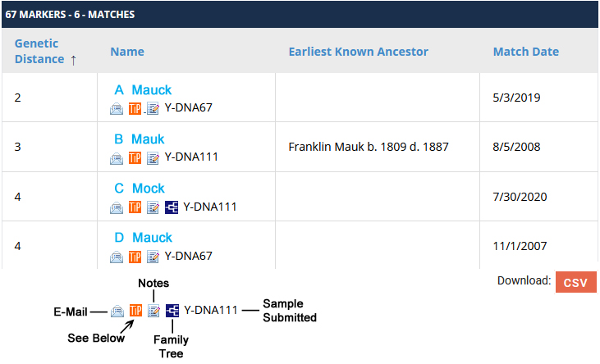
Task: Open the Mauck match profile dated 11/1/2007
Action: point(152,238)
